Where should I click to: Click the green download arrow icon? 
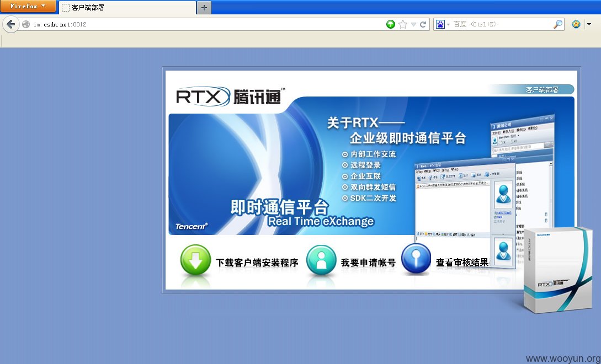click(x=195, y=260)
